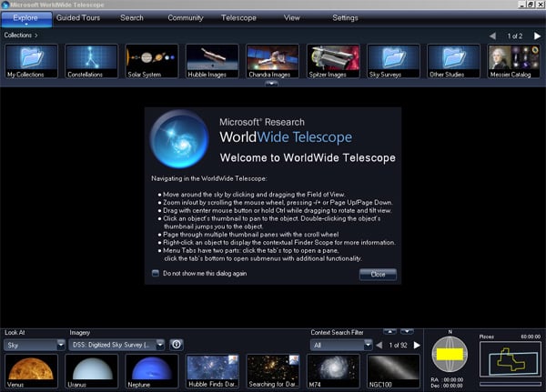Select the Venus thumbnail
The image size is (546, 392).
coord(31,371)
